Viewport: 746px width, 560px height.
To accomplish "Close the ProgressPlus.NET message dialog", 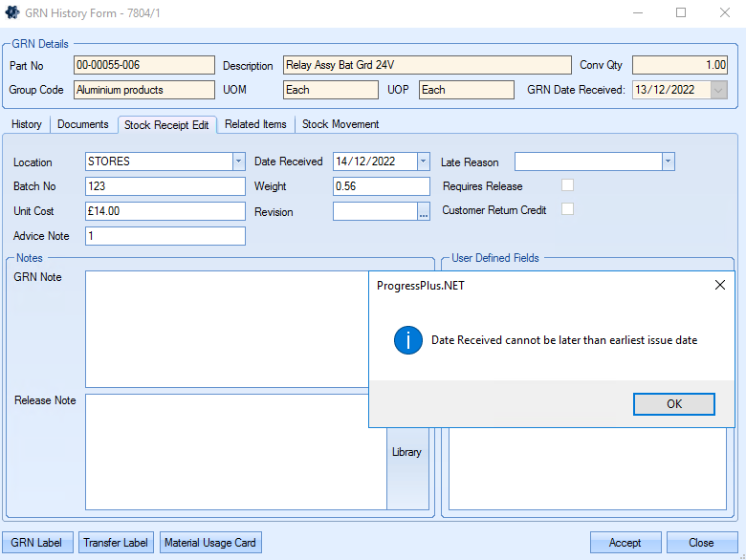I will [719, 285].
